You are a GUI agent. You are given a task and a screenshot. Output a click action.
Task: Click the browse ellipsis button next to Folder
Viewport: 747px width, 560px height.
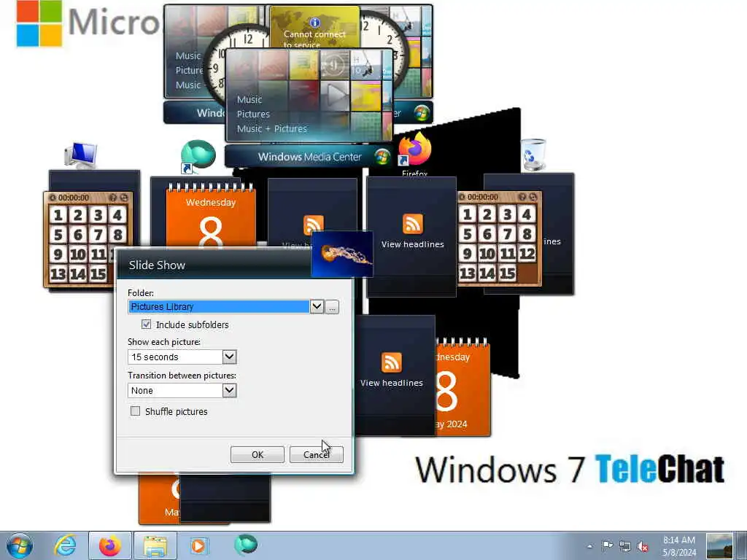point(332,307)
